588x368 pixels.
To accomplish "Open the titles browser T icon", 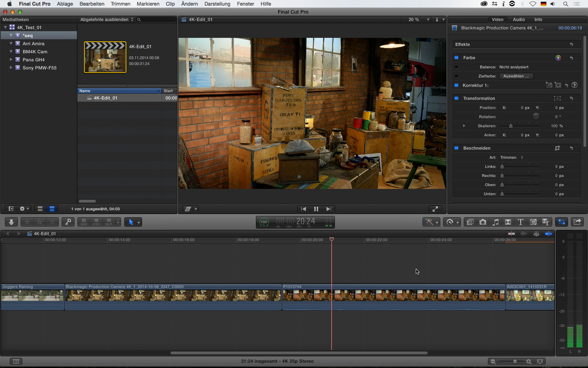I will click(x=520, y=222).
